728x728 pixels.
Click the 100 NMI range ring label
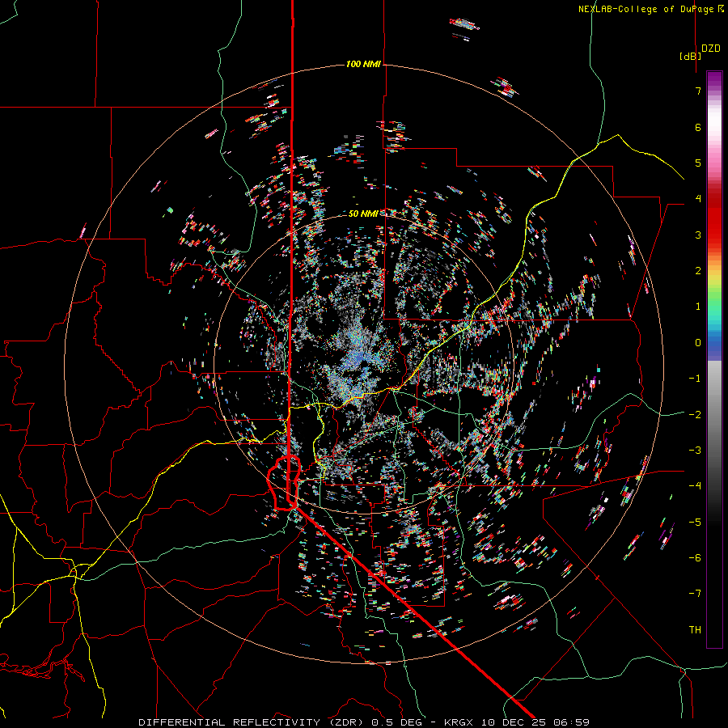pos(363,64)
